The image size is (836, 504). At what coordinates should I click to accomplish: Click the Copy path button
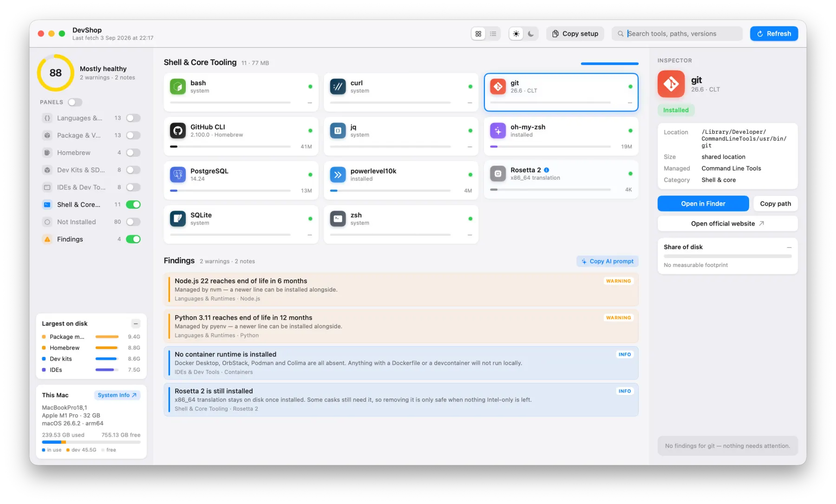pyautogui.click(x=775, y=203)
